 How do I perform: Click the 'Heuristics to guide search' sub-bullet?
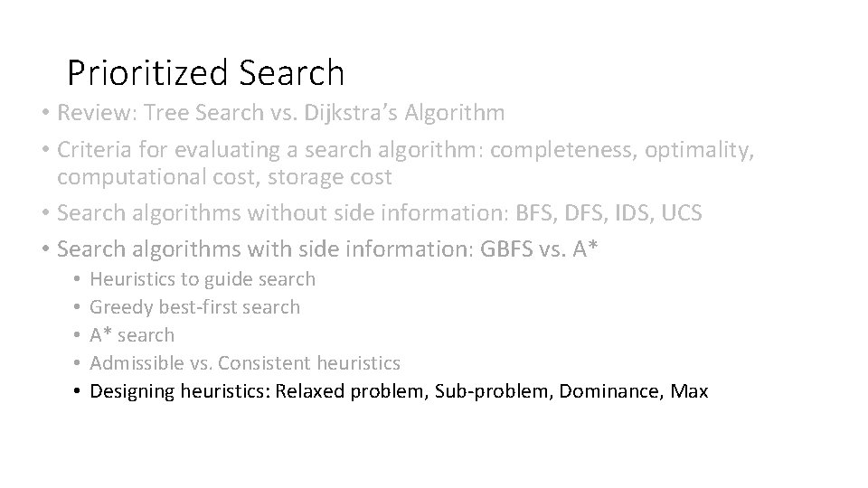pyautogui.click(x=203, y=279)
